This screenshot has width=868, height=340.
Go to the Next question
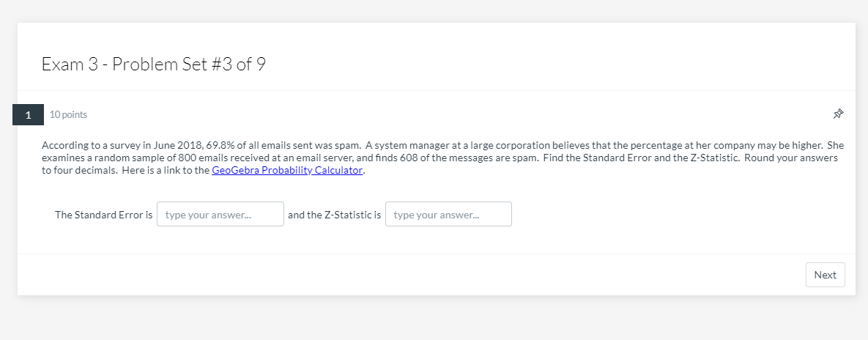pos(826,275)
